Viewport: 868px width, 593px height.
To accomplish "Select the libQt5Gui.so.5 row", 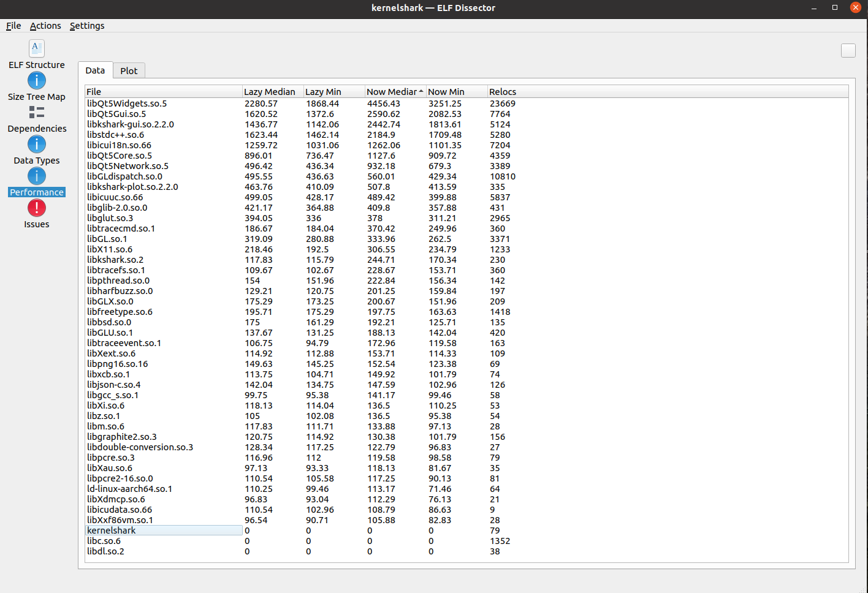I will pyautogui.click(x=466, y=114).
